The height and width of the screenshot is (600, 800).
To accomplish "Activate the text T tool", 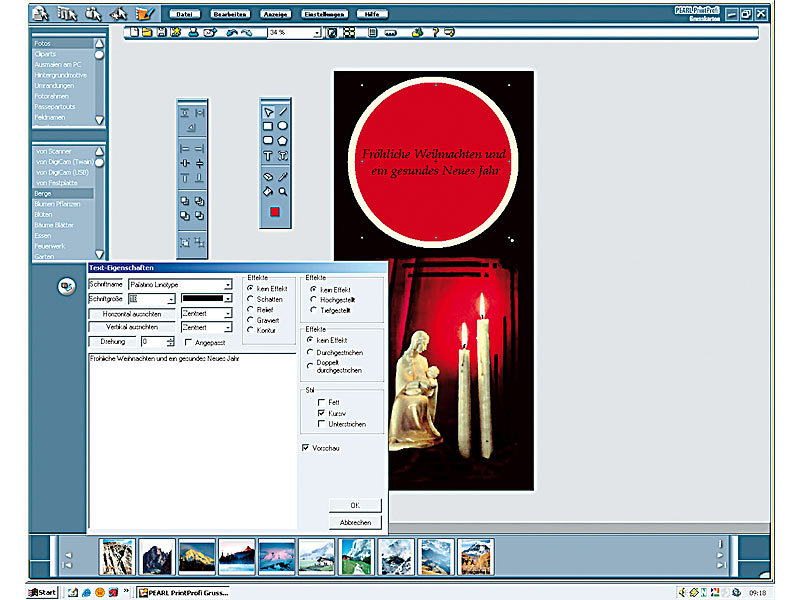I will pos(268,157).
